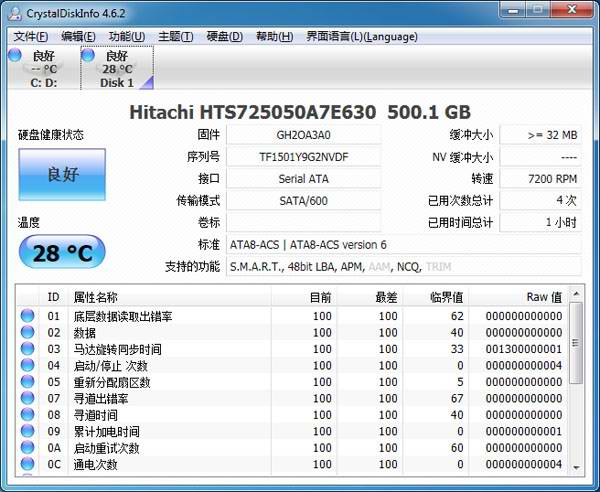
Task: Click the status orb for C: D: disk
Action: pyautogui.click(x=16, y=56)
